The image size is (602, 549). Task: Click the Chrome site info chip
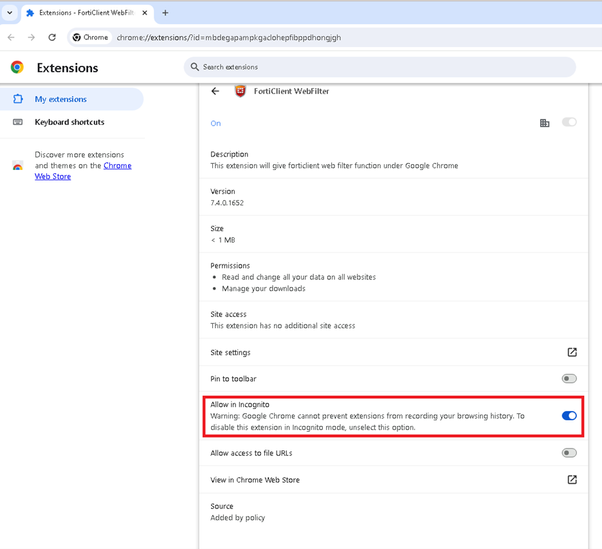91,37
